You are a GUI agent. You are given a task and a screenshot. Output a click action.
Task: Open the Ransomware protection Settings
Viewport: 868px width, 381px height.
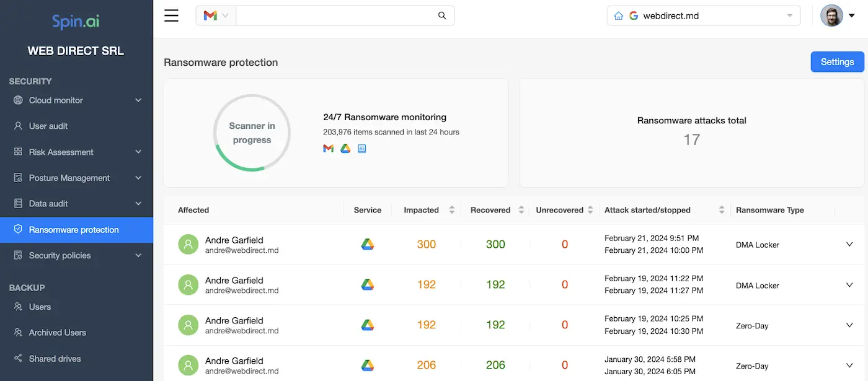837,61
